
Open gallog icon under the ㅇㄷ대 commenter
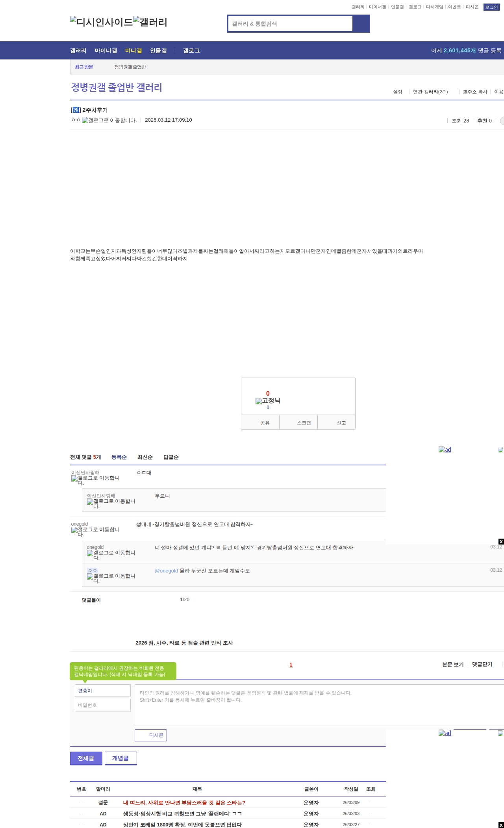coord(95,480)
